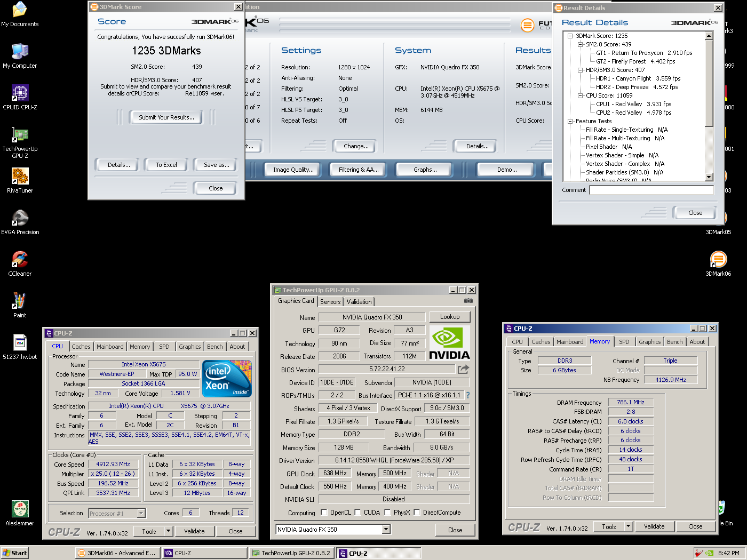747x560 pixels.
Task: Open the Sensors tab in GPU-Z
Action: pos(330,302)
